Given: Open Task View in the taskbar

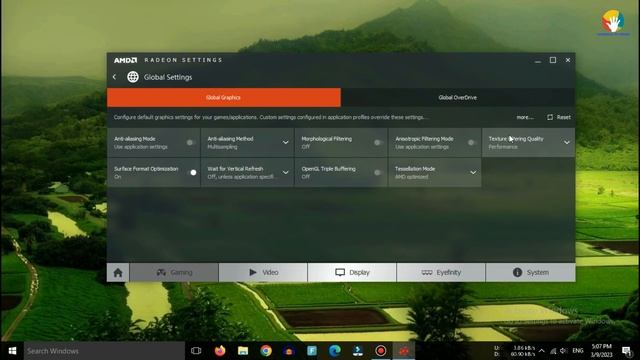Looking at the screenshot, I should (x=196, y=351).
